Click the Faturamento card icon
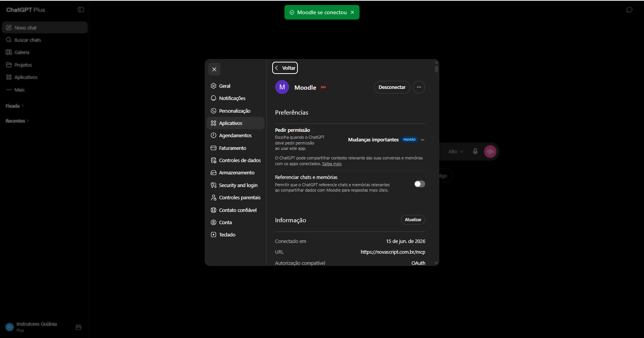 214,148
